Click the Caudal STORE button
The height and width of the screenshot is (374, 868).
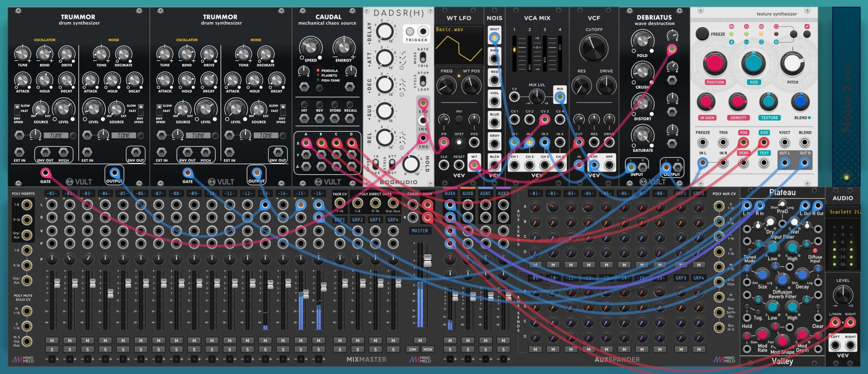[x=335, y=104]
